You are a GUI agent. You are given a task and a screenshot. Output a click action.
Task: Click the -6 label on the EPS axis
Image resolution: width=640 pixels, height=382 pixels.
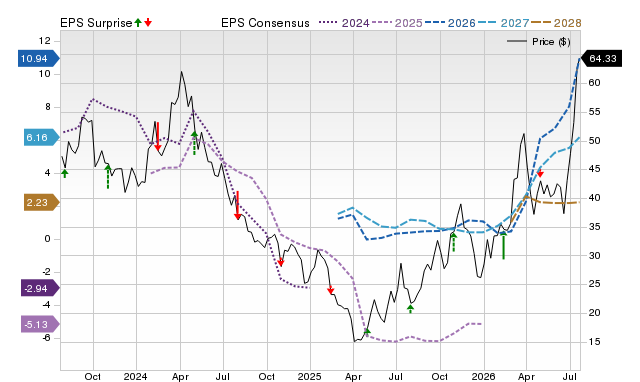(46, 338)
